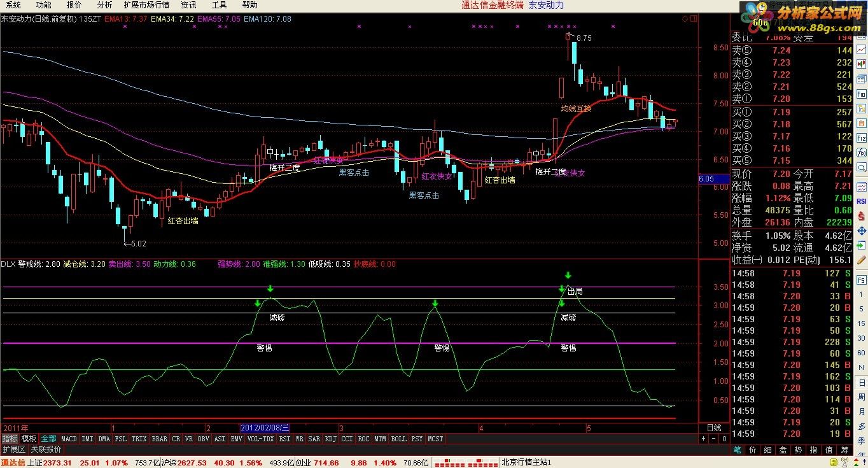Select the KDJ indicator tab
This screenshot has height=468, width=868.
click(x=330, y=439)
